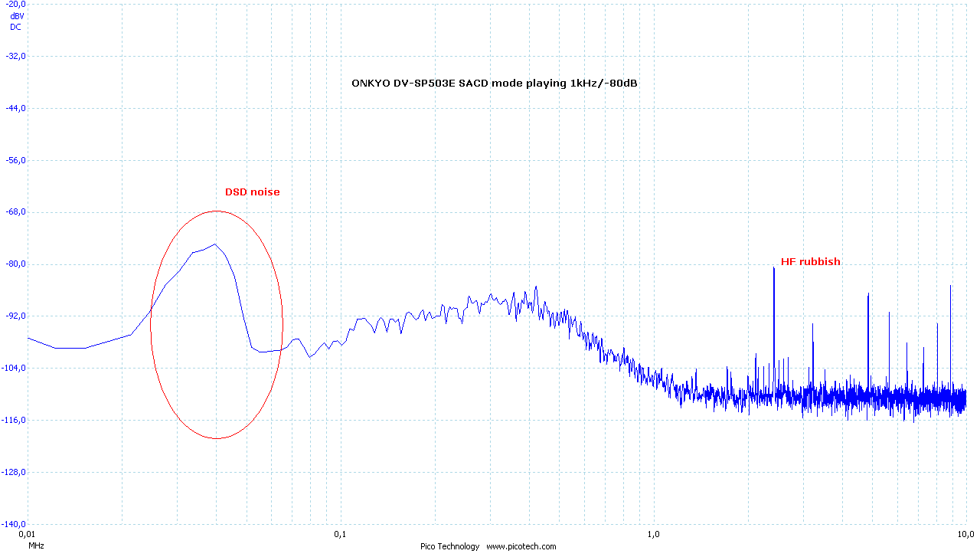
Task: Click the DSD noise peak of the trace
Action: (215, 244)
